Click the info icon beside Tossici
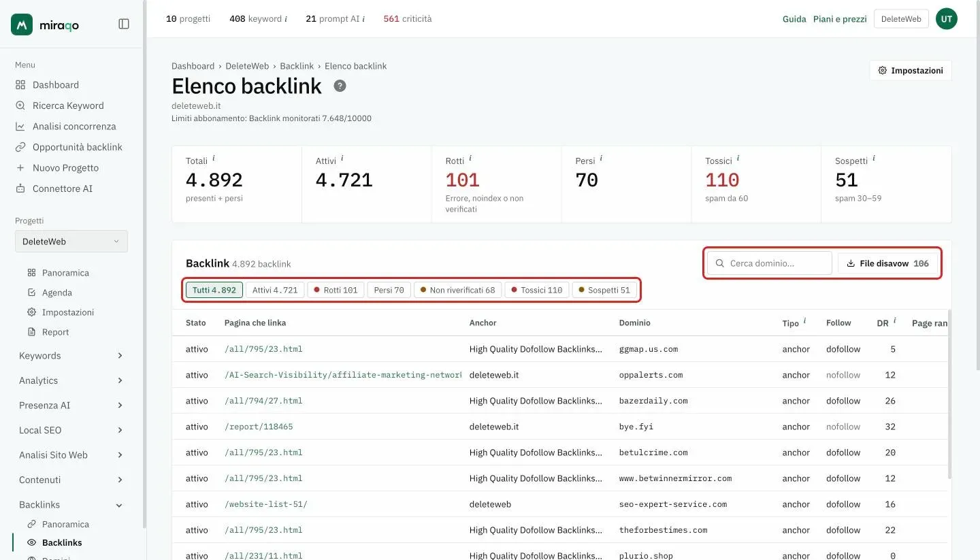Viewport: 980px width, 560px height. tap(738, 158)
